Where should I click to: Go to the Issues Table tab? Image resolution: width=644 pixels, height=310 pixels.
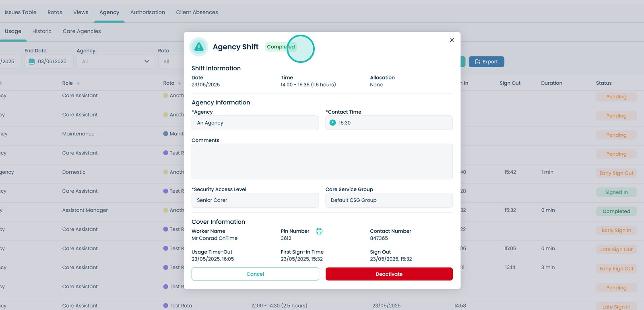(21, 12)
